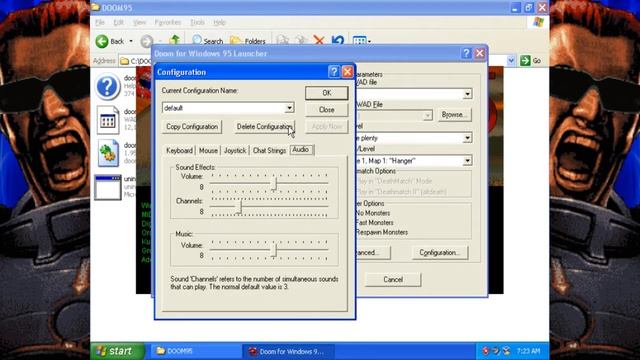Click the Move To icon in Explorer toolbar
Viewport: 640px width, 360px height.
coord(282,41)
